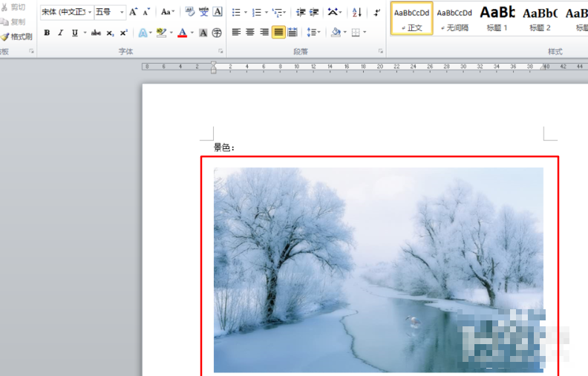Apply borders with the border grid icon

tap(356, 33)
